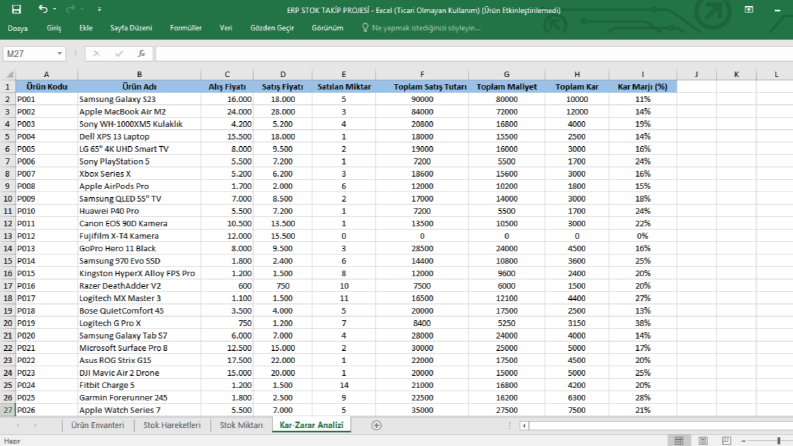Click the horizontal scrollbar track
The width and height of the screenshot is (793, 446).
pyautogui.click(x=660, y=426)
